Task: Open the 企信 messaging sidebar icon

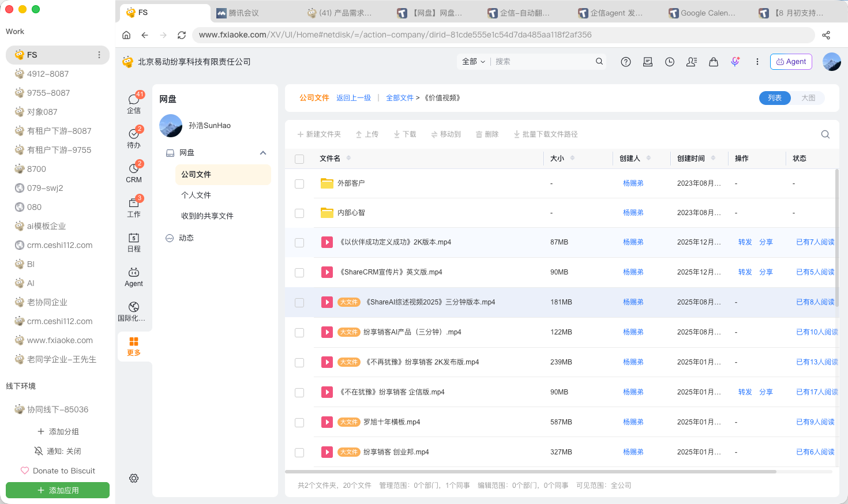Action: 134,103
